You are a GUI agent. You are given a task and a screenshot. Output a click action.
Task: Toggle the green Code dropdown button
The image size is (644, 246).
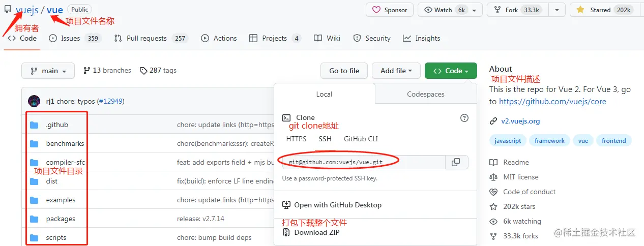(x=451, y=71)
